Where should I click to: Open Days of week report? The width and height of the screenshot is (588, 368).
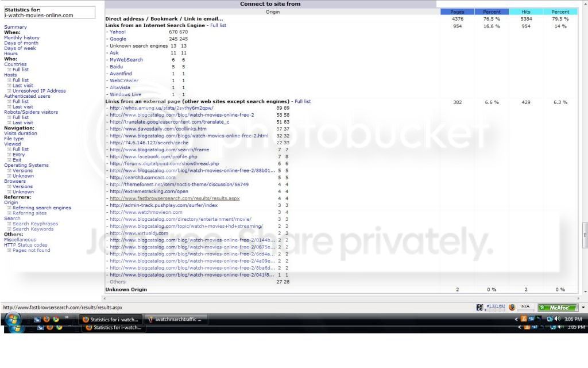[x=20, y=48]
